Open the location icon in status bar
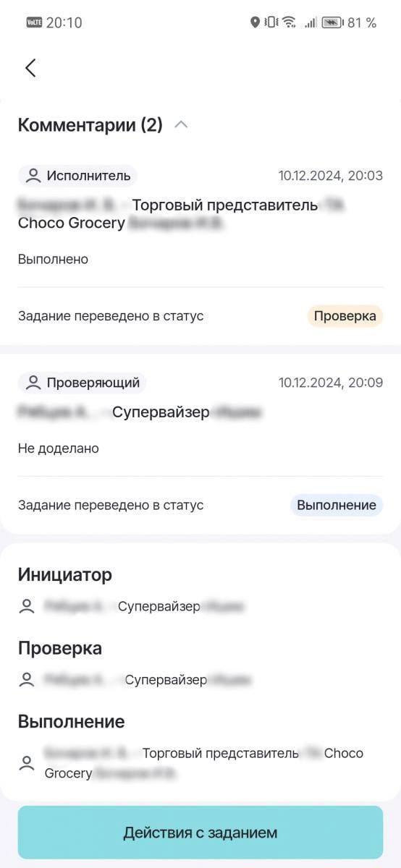Viewport: 401px width, 868px height. pos(255,22)
